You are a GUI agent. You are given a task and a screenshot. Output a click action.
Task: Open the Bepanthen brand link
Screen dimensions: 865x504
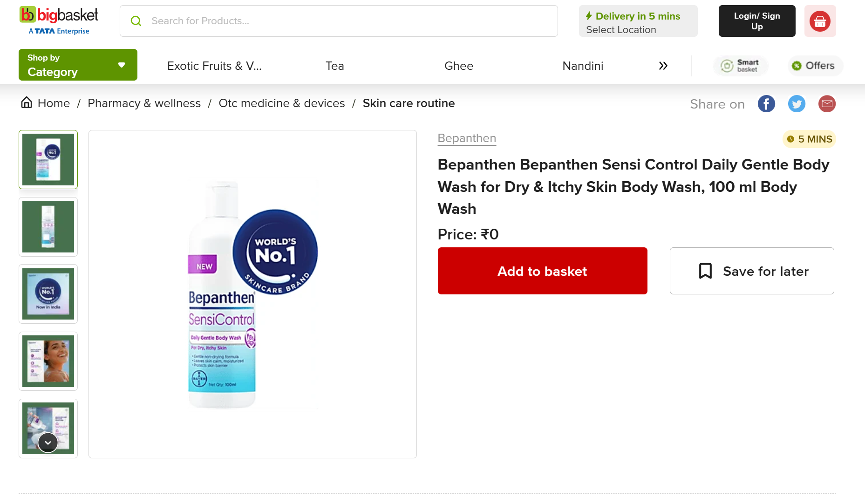[467, 138]
